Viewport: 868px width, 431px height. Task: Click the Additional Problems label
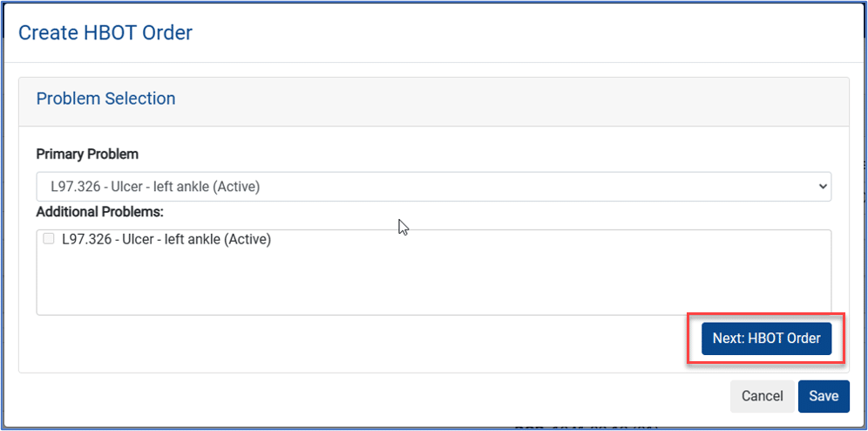click(x=100, y=212)
